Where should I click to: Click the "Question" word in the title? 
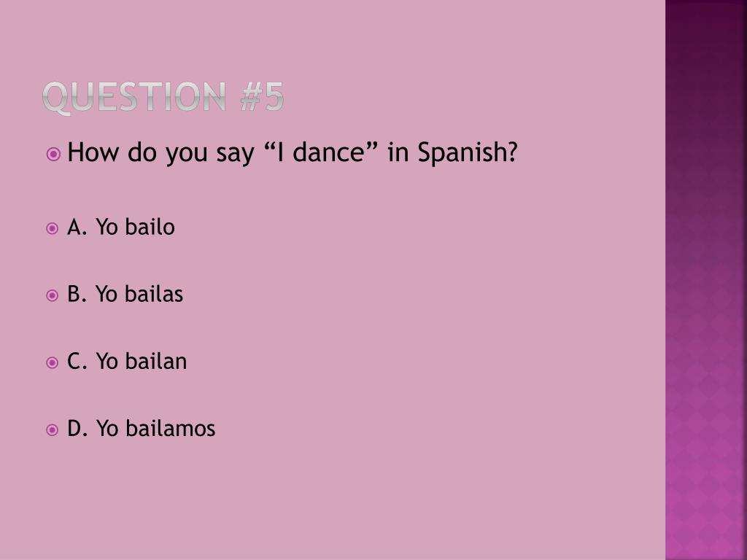pyautogui.click(x=134, y=97)
